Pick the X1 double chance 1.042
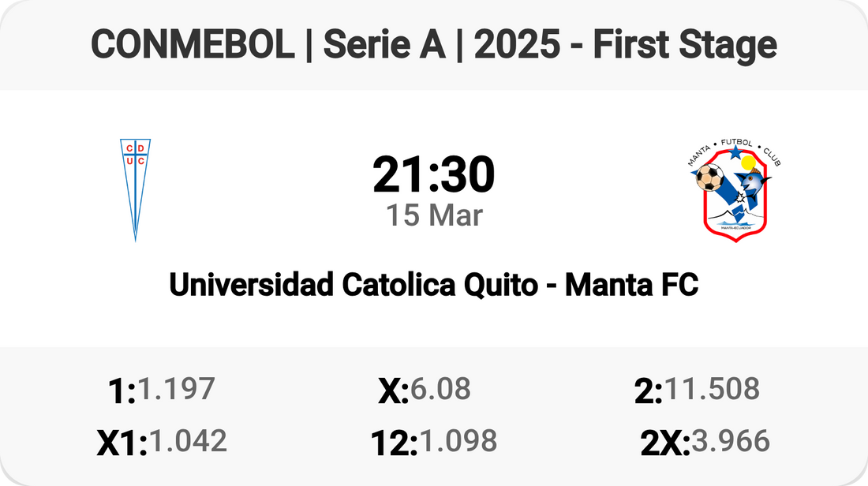The image size is (868, 486). click(188, 441)
